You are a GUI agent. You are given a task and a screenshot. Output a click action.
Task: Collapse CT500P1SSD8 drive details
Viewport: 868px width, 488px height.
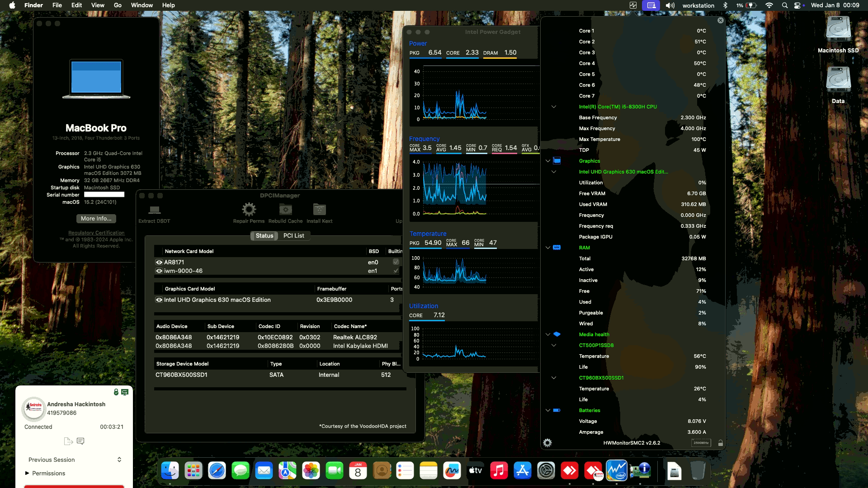pyautogui.click(x=554, y=345)
